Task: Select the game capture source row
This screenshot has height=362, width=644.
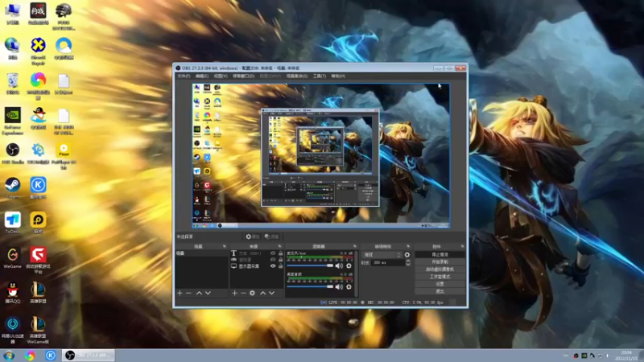Action: [x=257, y=260]
